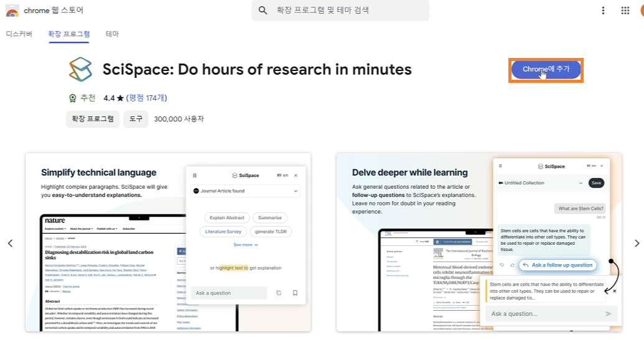The image size is (644, 340).
Task: Click the search magnifier icon
Action: pyautogui.click(x=263, y=11)
